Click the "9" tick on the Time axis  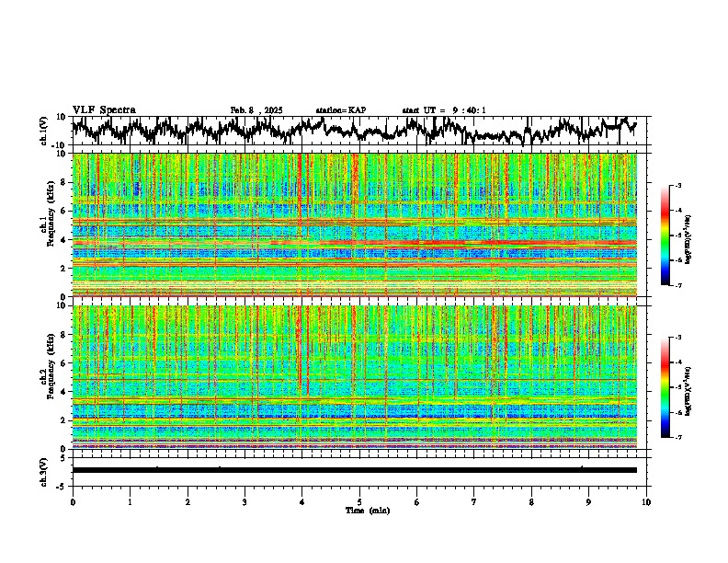pos(588,502)
